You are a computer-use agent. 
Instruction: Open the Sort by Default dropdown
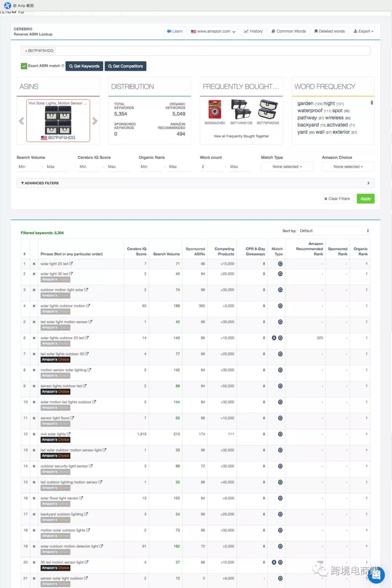(x=334, y=231)
